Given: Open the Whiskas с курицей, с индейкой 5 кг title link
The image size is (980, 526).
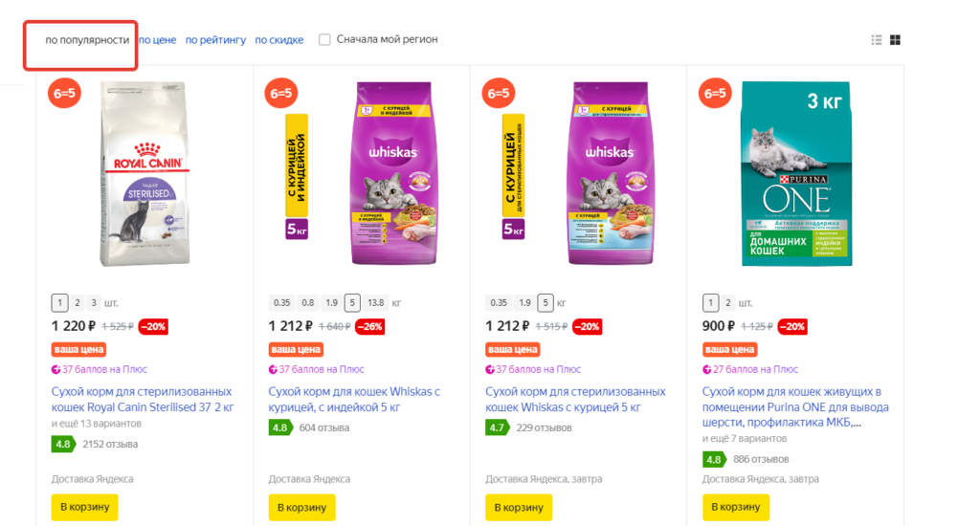Looking at the screenshot, I should [354, 400].
